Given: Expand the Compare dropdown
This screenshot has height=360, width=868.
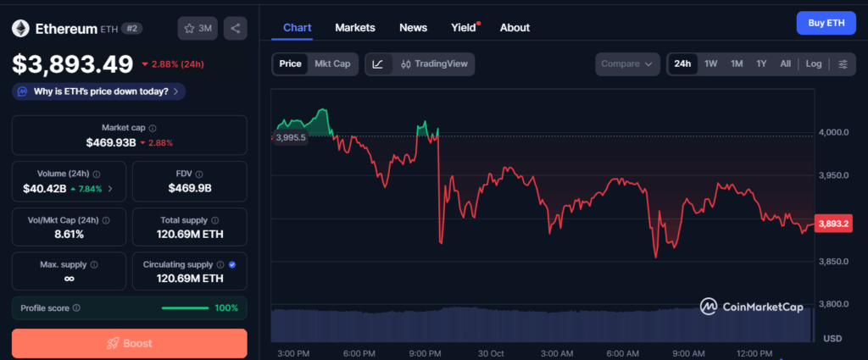Looking at the screenshot, I should pos(627,64).
